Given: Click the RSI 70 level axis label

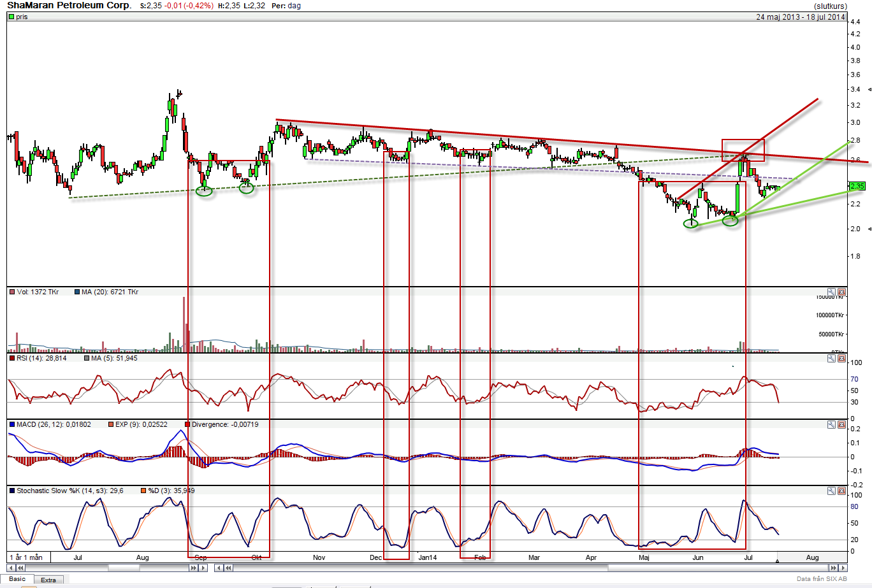Looking at the screenshot, I should tap(854, 379).
